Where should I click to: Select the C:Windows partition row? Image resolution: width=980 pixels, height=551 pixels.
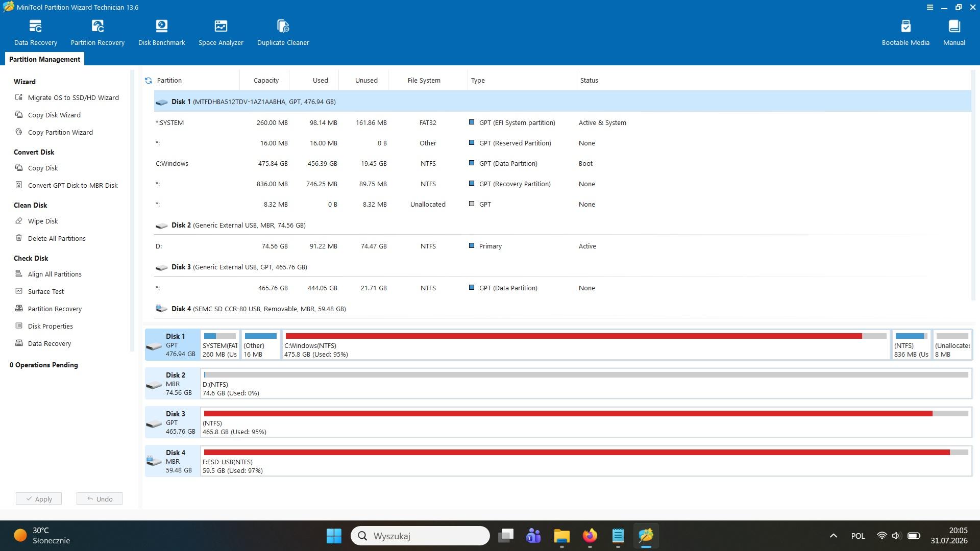tap(562, 164)
